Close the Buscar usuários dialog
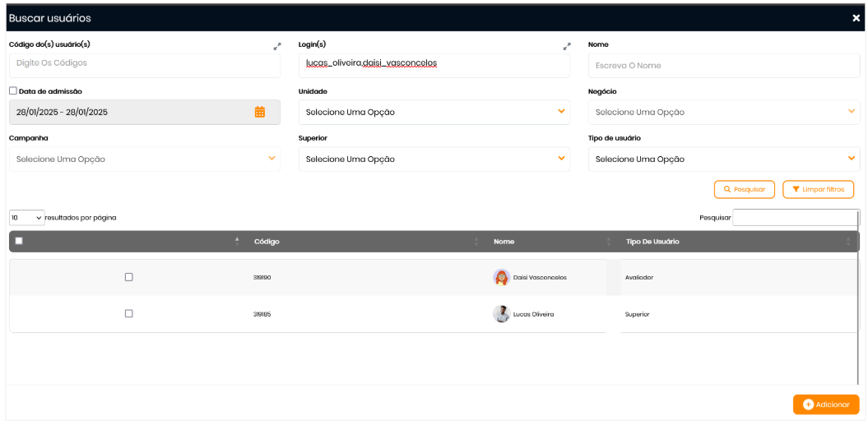Screen dimensions: 868x425 click(856, 18)
